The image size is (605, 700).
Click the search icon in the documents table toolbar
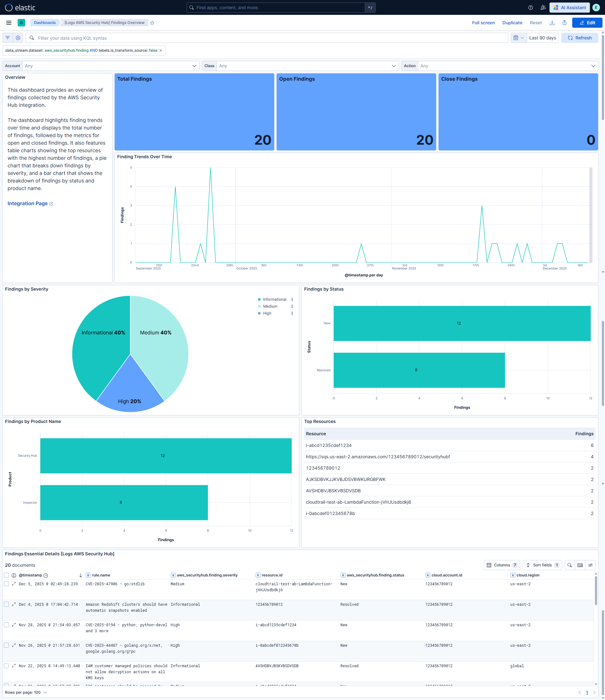569,565
